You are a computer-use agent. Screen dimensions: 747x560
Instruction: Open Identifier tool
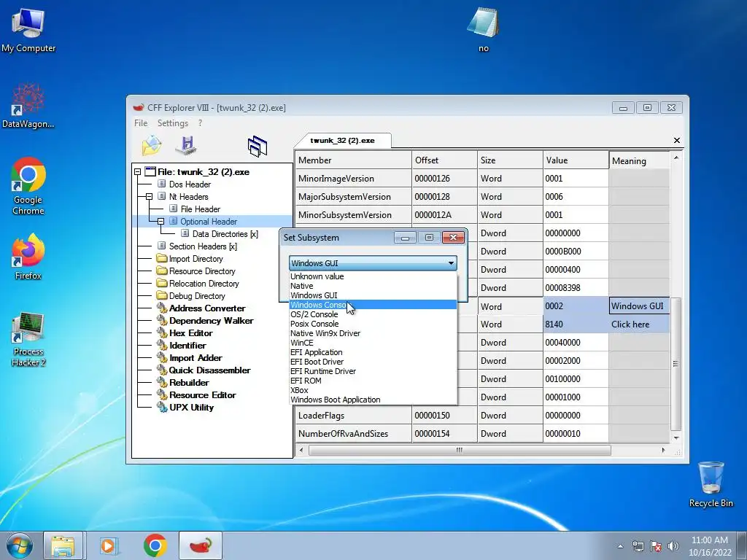(187, 345)
